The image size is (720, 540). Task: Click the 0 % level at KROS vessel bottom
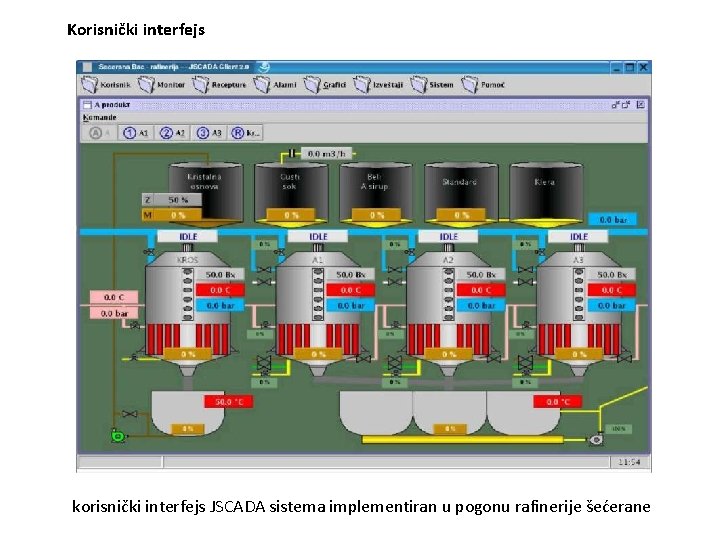(x=188, y=354)
